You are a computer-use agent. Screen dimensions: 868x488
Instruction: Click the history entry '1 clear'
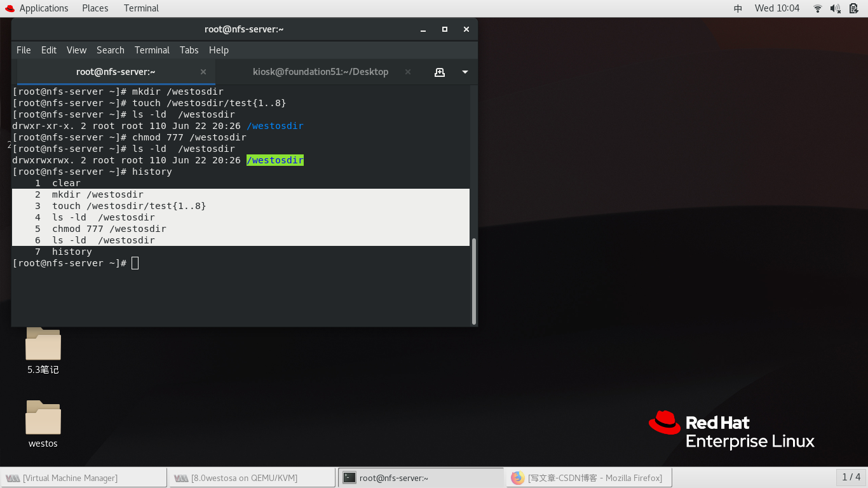coord(58,183)
